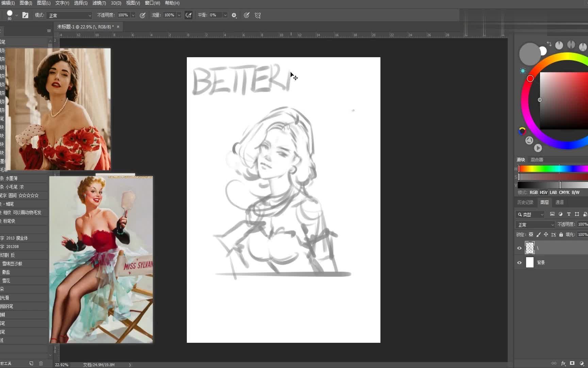Select the second color harmony circle icon

point(571,45)
